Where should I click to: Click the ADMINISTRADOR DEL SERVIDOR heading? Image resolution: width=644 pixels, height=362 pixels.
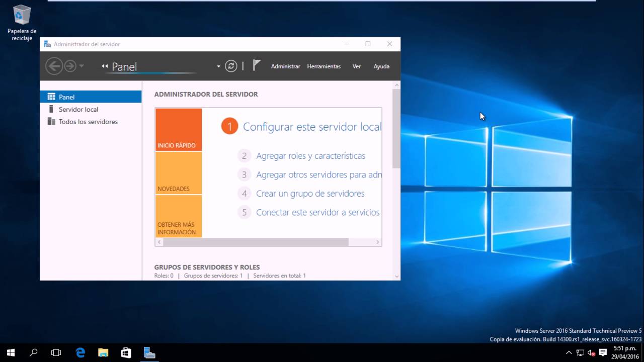click(x=206, y=94)
